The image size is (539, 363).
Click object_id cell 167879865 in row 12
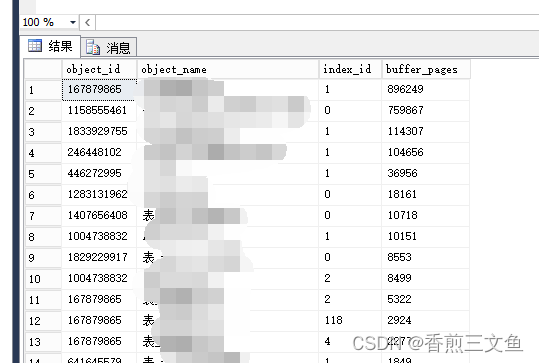(99, 320)
